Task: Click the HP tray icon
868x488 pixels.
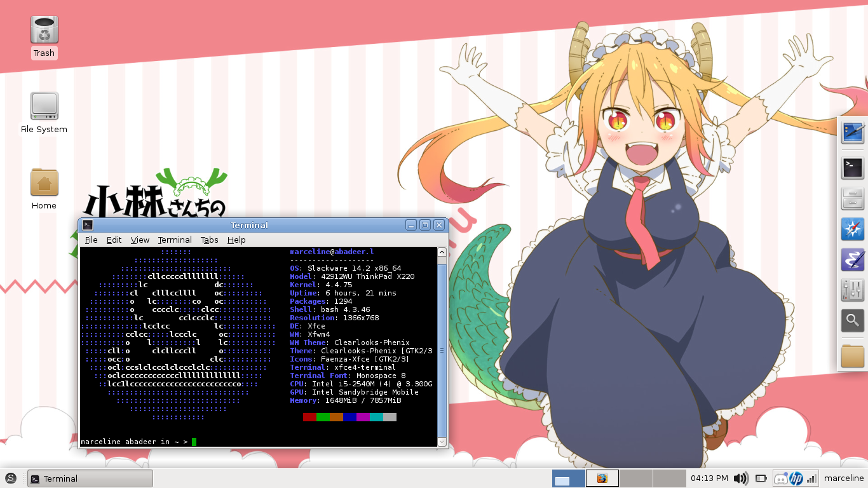Action: pos(796,478)
